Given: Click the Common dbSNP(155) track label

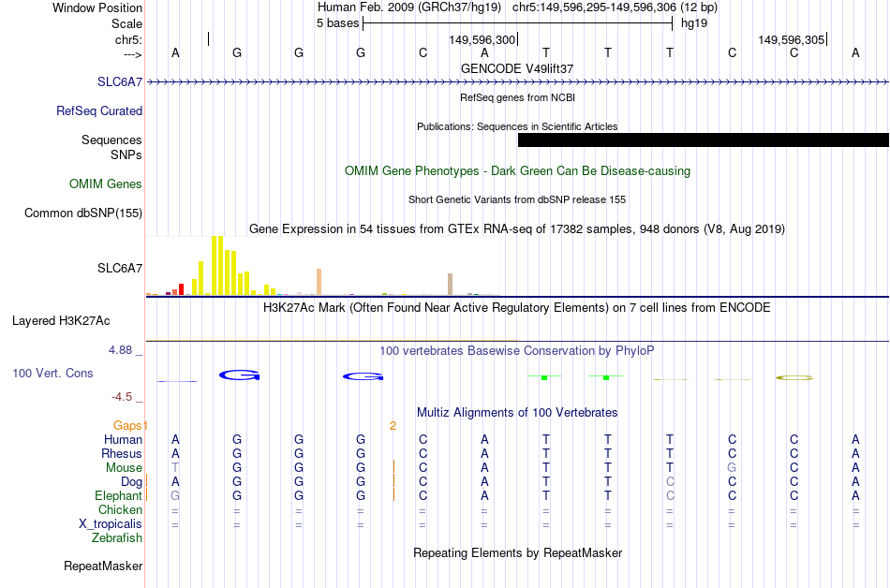Looking at the screenshot, I should pos(83,213).
